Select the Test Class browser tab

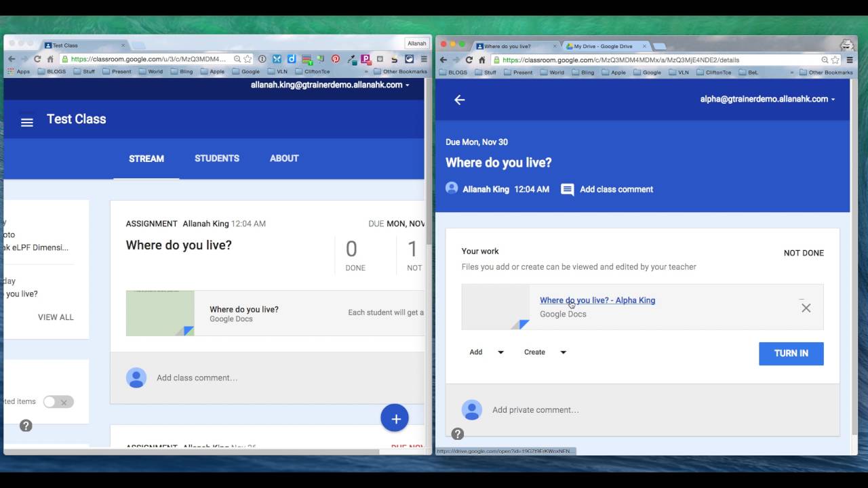[x=85, y=45]
